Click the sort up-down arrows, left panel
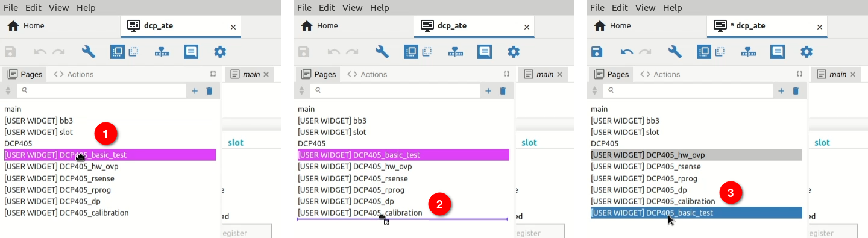 [8, 91]
